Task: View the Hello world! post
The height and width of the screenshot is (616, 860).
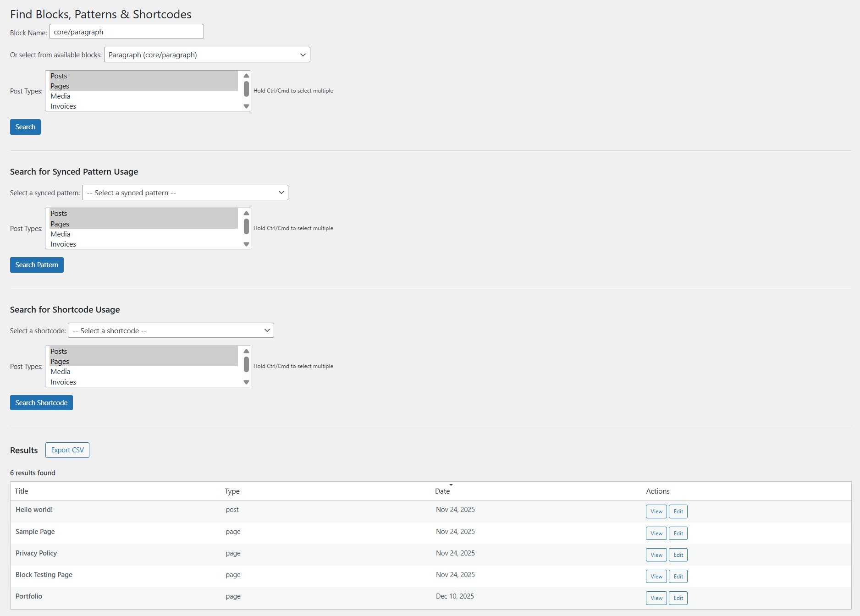Action: (656, 511)
